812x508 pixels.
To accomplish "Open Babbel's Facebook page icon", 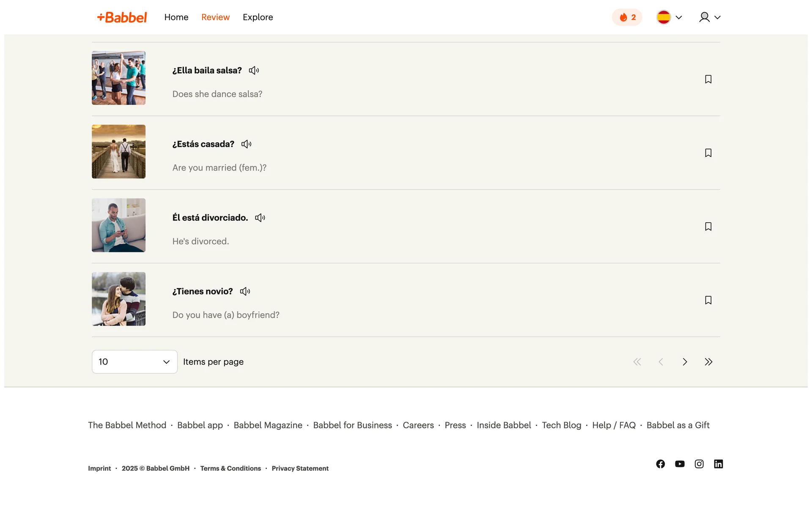I will [660, 464].
